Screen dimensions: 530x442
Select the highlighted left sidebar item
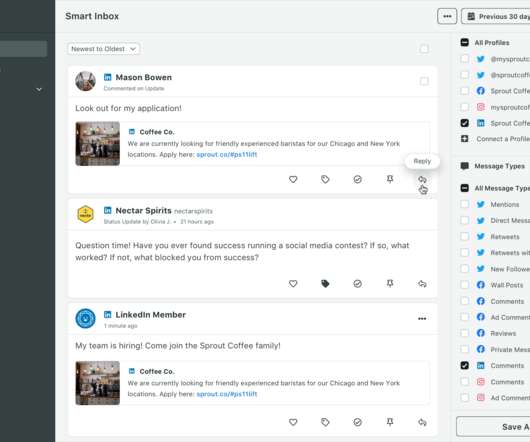23,49
